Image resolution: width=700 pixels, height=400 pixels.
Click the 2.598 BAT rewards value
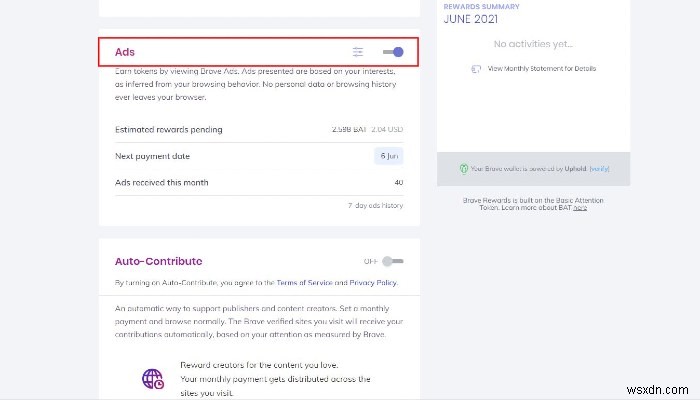click(349, 129)
